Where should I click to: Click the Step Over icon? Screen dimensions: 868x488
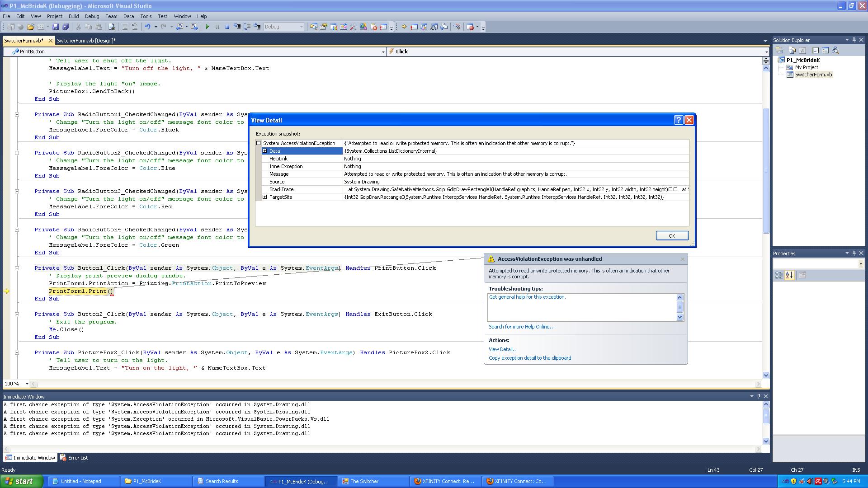coord(247,27)
